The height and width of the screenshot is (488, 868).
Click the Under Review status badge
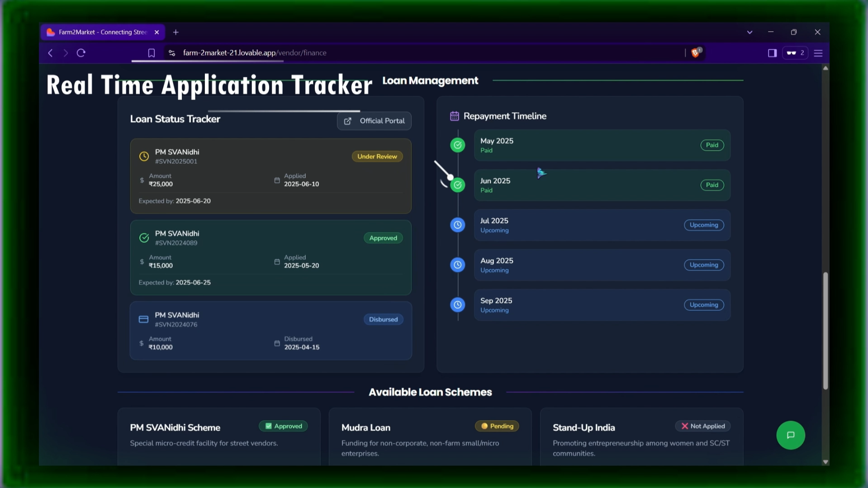click(x=377, y=156)
